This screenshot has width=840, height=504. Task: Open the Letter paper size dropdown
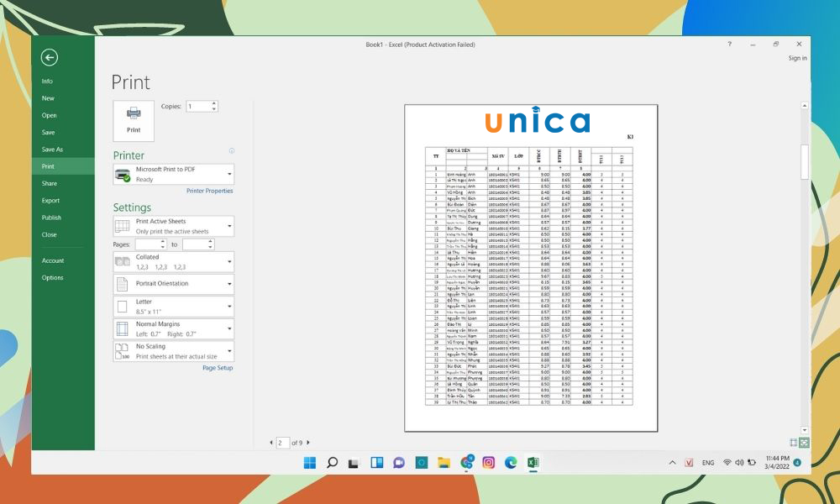tap(174, 307)
